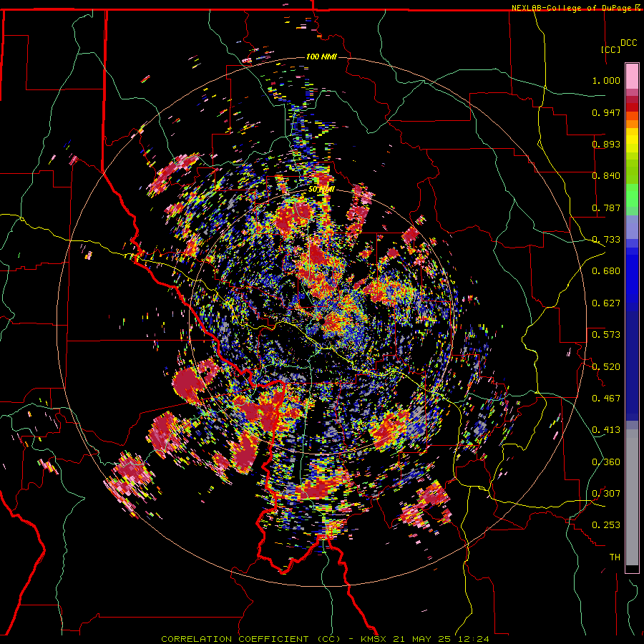Click the 50 NMI range ring label
Screen dimensions: 644x644
tap(321, 190)
